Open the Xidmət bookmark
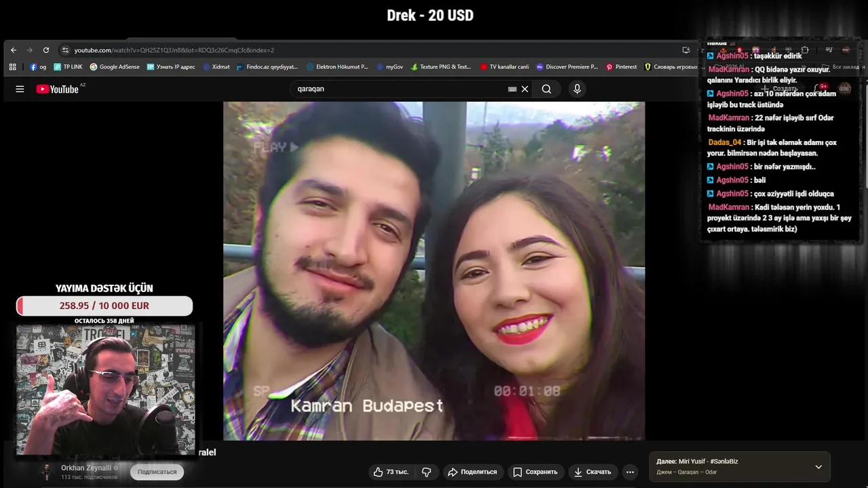Screen dimensions: 868x488 [x=216, y=67]
